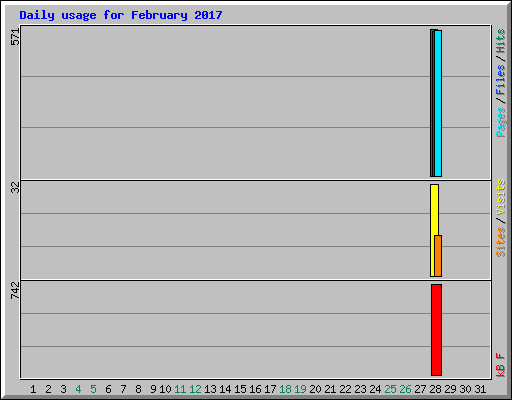The width and height of the screenshot is (512, 400).
Task: Click green weekend day 11 label
Action: point(180,389)
